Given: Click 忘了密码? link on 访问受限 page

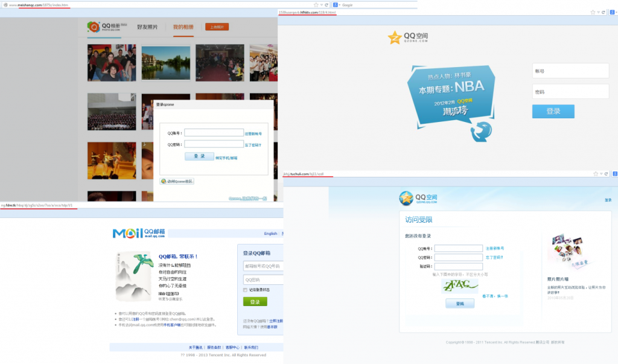Looking at the screenshot, I should [x=494, y=258].
